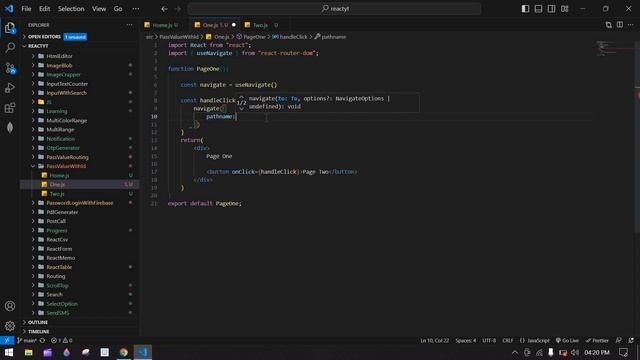Open the Manage gear icon
640x360 pixels.
tap(10, 326)
